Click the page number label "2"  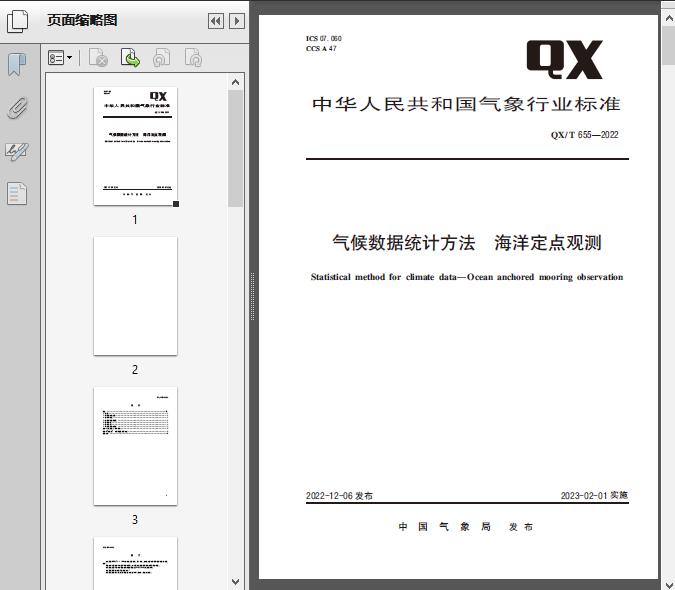(x=135, y=370)
